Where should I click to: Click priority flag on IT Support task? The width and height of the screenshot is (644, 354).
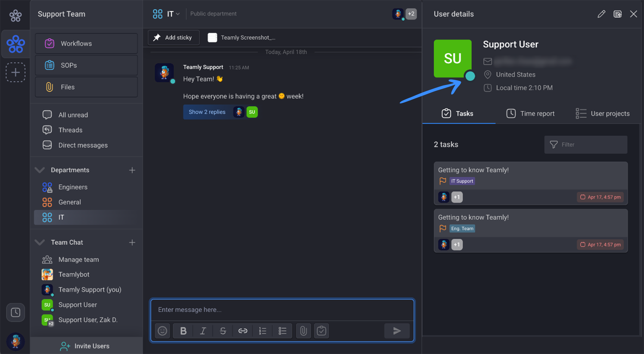point(443,181)
